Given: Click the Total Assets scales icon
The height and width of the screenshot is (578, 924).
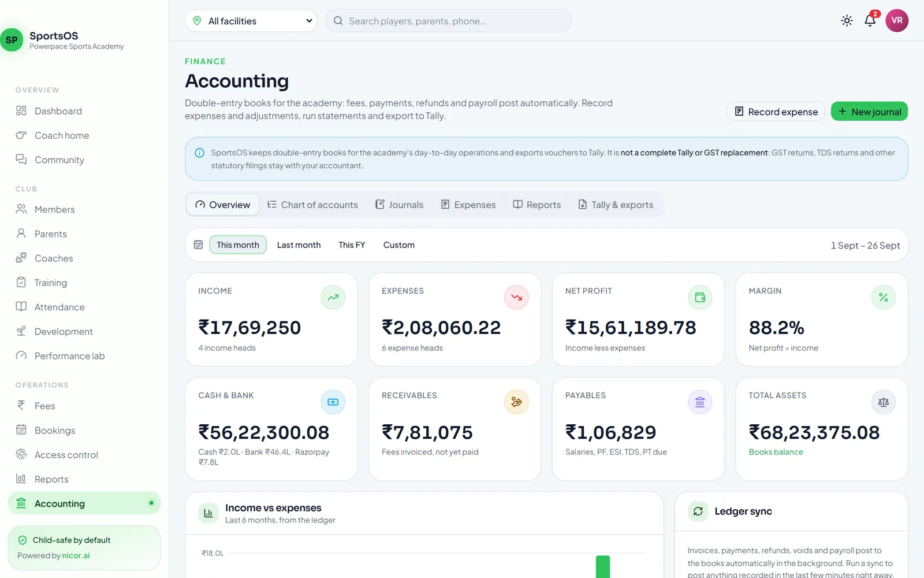Looking at the screenshot, I should click(x=884, y=402).
